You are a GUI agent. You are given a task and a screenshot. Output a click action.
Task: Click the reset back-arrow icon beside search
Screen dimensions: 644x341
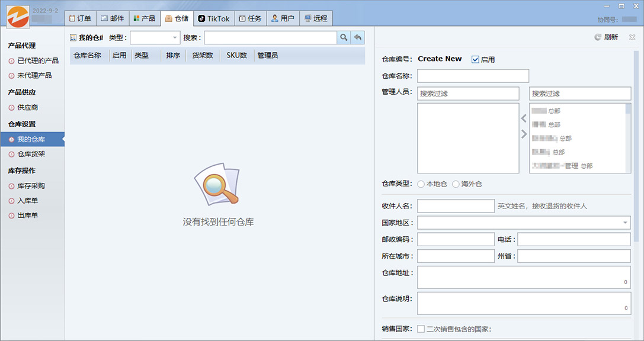[x=358, y=38]
